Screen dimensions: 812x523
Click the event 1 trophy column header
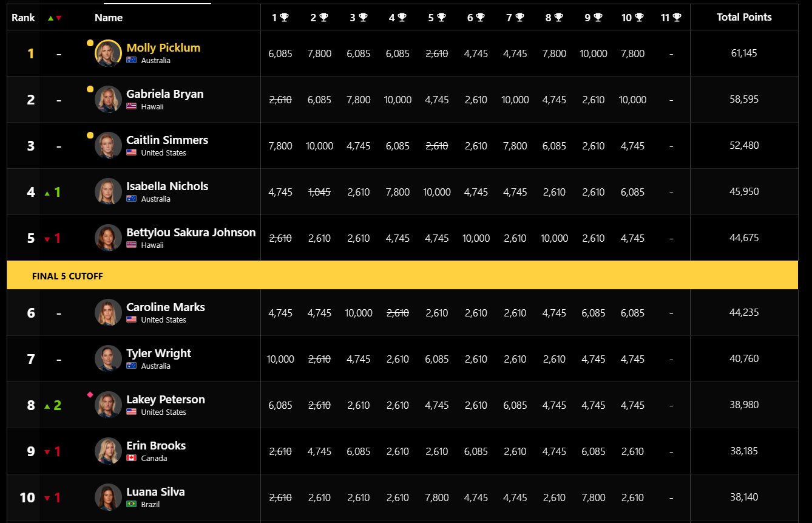pos(280,18)
